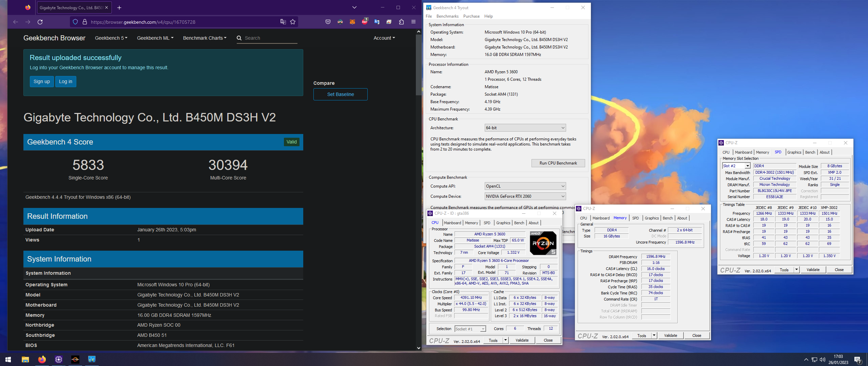This screenshot has width=868, height=366.
Task: Click the translate page icon in the address bar
Action: (283, 22)
